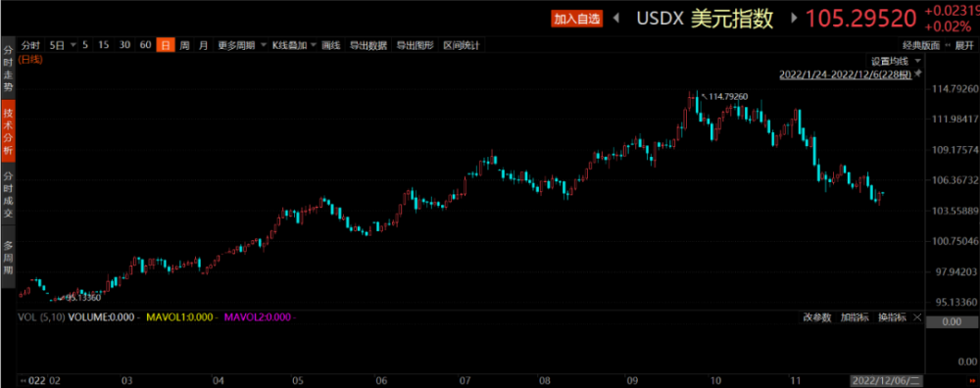Click the USDX 美元指数 title

pyautogui.click(x=705, y=19)
